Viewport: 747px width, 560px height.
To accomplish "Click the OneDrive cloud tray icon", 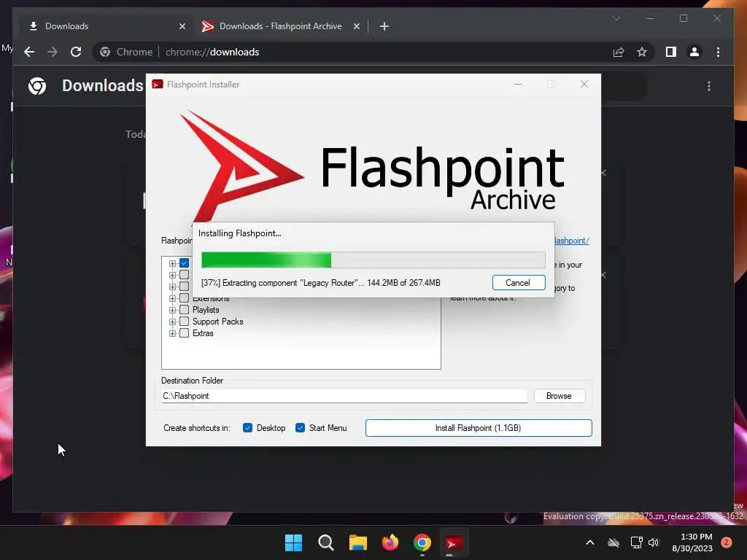I will (x=614, y=542).
